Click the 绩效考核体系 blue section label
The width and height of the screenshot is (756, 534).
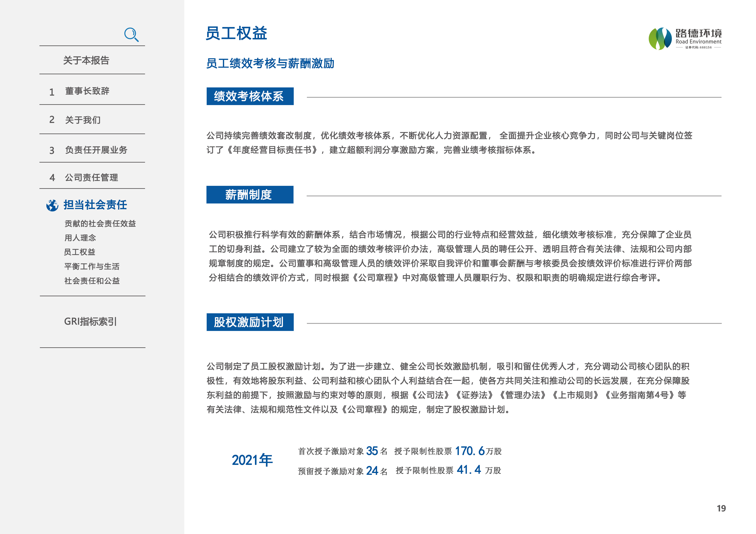click(250, 96)
